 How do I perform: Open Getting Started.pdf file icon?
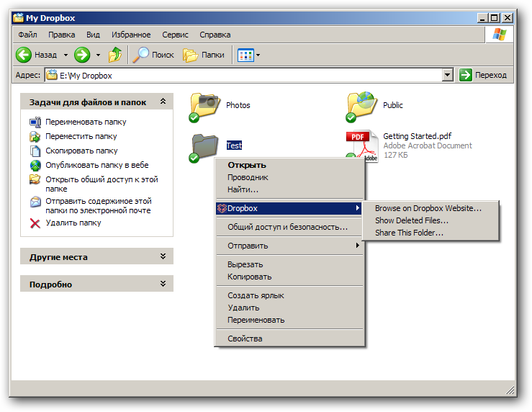point(362,146)
